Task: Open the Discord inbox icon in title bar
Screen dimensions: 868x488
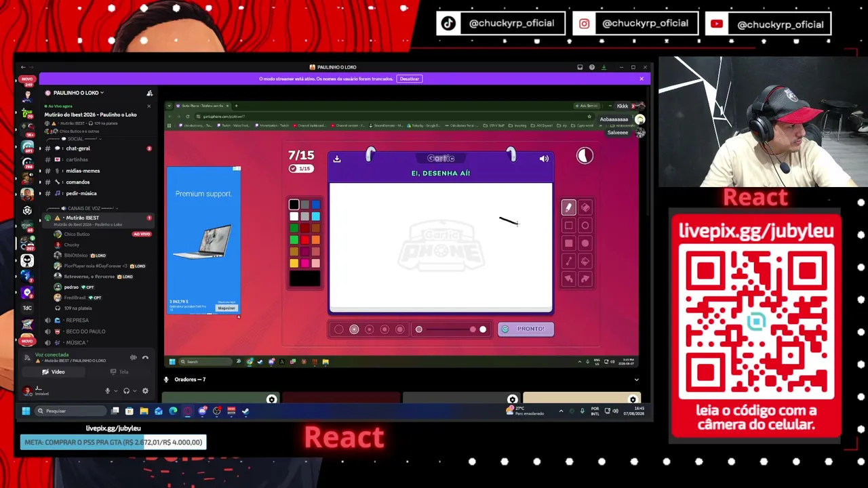Action: 580,67
